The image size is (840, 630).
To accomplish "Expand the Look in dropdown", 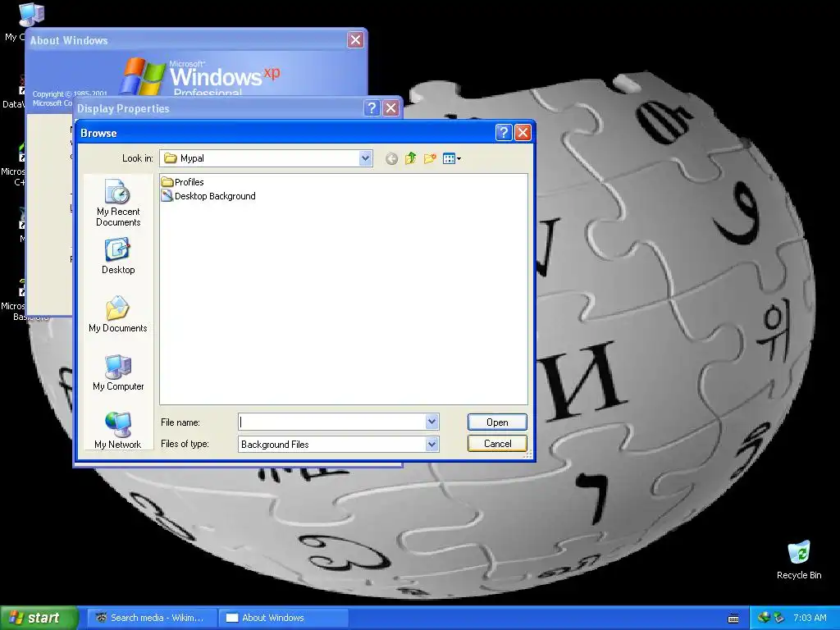I will tap(365, 158).
